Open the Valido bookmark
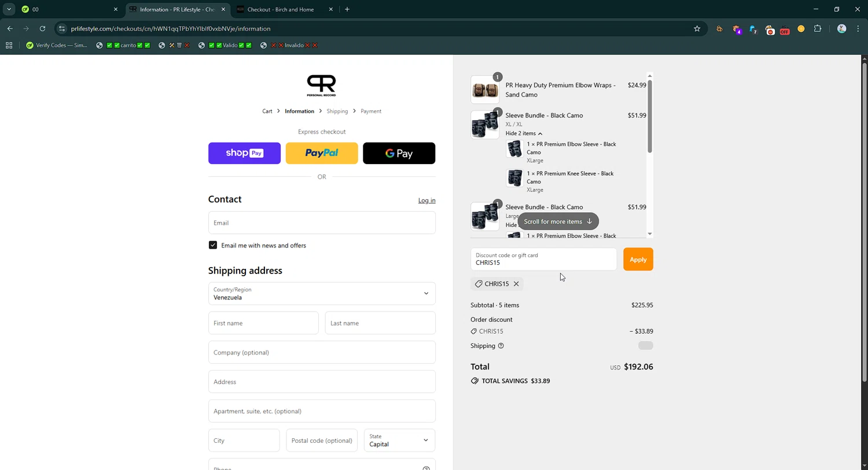Screen dimensions: 868x470 point(225,45)
